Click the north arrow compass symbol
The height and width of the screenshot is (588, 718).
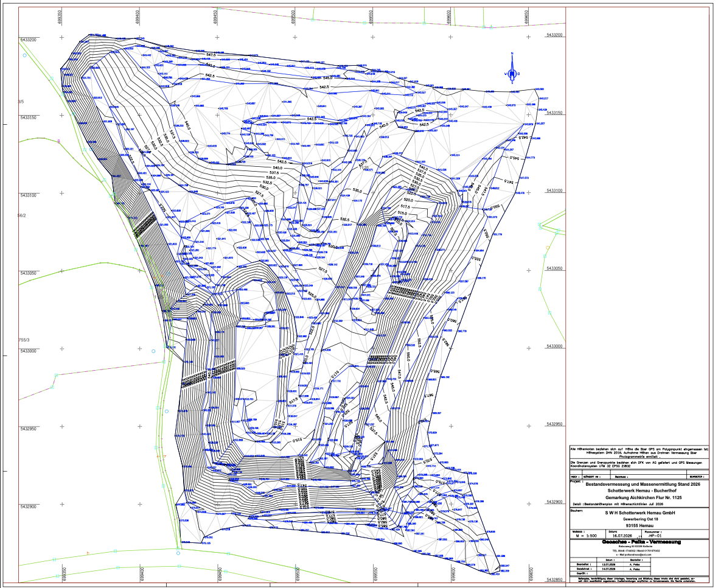coord(512,69)
